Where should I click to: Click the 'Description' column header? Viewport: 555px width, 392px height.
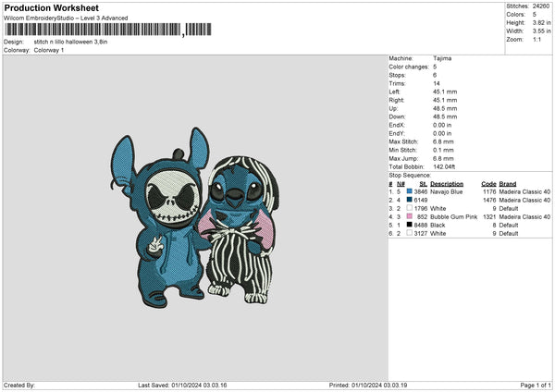[x=447, y=184]
